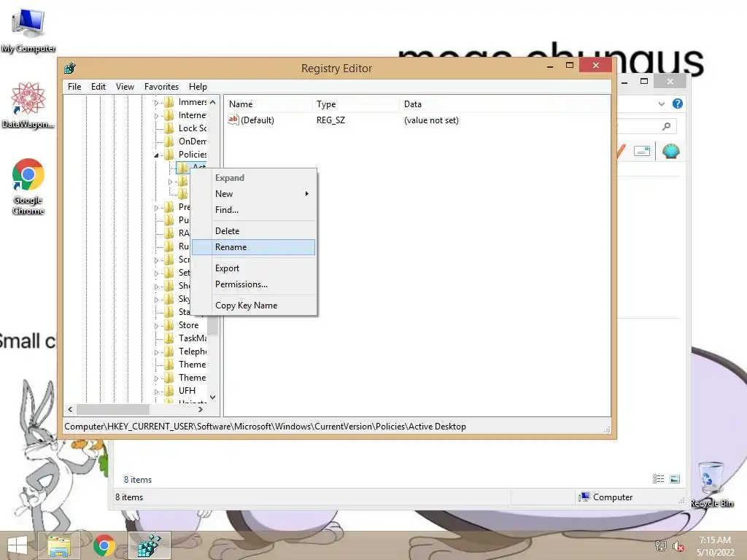This screenshot has width=747, height=560.
Task: Maximize the Registry Editor window
Action: [x=570, y=65]
